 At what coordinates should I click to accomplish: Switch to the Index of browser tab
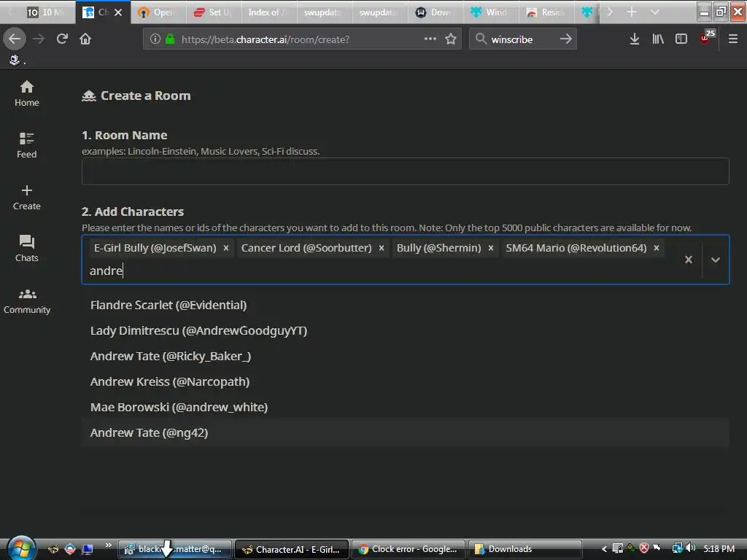click(x=268, y=12)
